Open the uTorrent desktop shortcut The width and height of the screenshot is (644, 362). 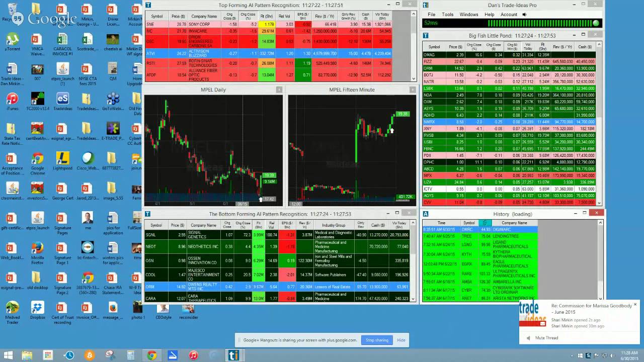[x=12, y=43]
